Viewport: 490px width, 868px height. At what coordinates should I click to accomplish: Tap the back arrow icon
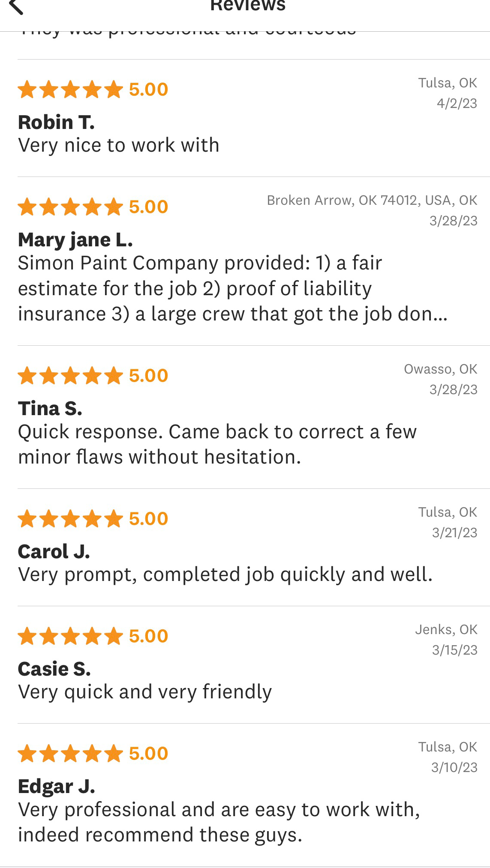(16, 6)
